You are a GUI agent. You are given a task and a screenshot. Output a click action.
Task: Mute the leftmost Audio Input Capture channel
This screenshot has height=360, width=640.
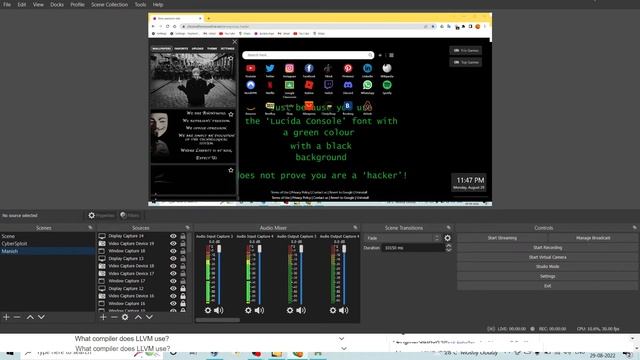219,311
